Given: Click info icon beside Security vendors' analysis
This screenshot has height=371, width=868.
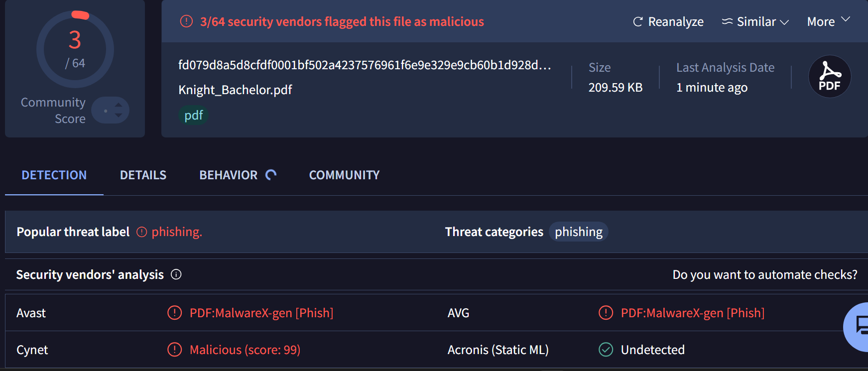Looking at the screenshot, I should (x=176, y=274).
